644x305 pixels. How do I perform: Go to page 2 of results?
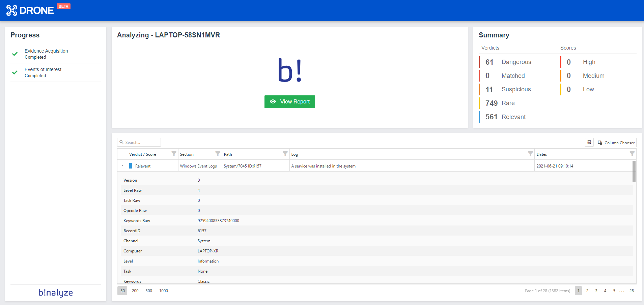(x=587, y=291)
